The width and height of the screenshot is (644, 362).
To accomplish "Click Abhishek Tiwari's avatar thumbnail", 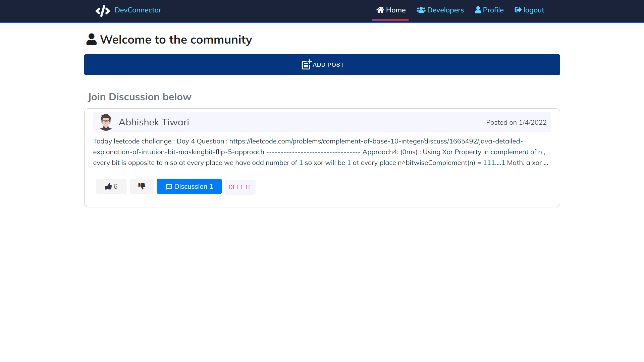I will (x=106, y=122).
